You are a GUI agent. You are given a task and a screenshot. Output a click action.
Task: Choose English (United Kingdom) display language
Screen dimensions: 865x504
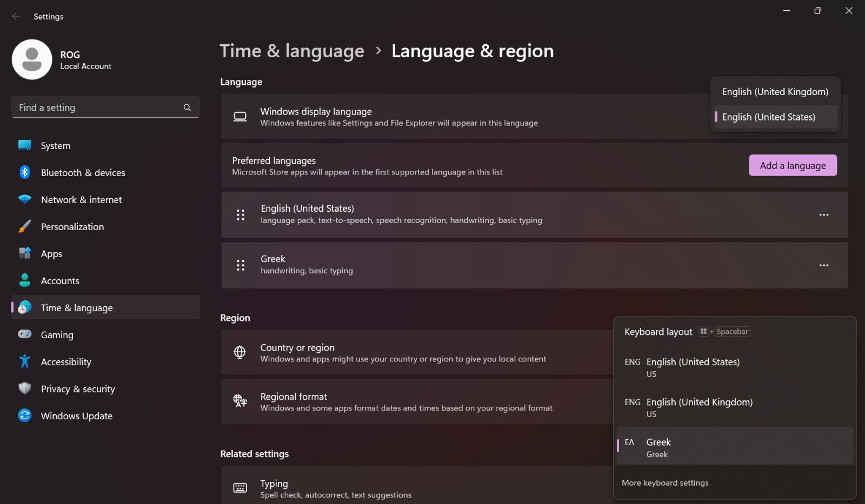tap(775, 92)
